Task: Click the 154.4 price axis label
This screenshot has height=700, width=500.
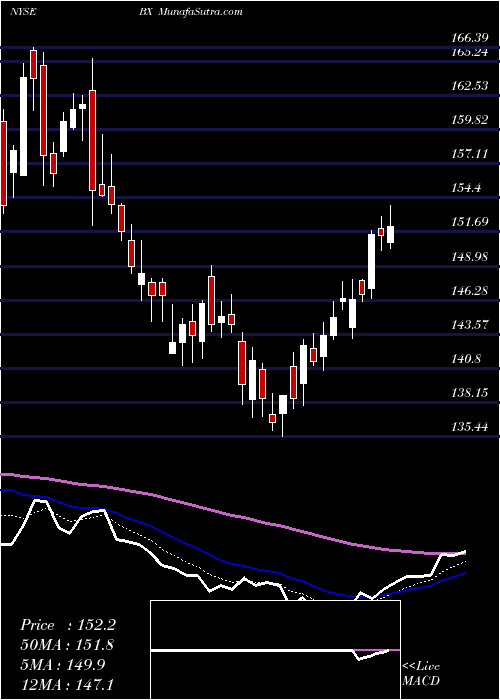Action: (x=467, y=188)
